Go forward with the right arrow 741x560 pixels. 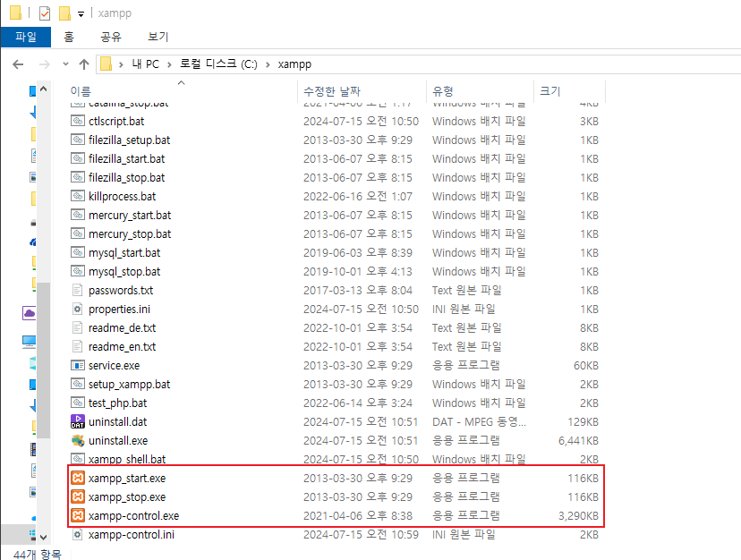coord(45,64)
